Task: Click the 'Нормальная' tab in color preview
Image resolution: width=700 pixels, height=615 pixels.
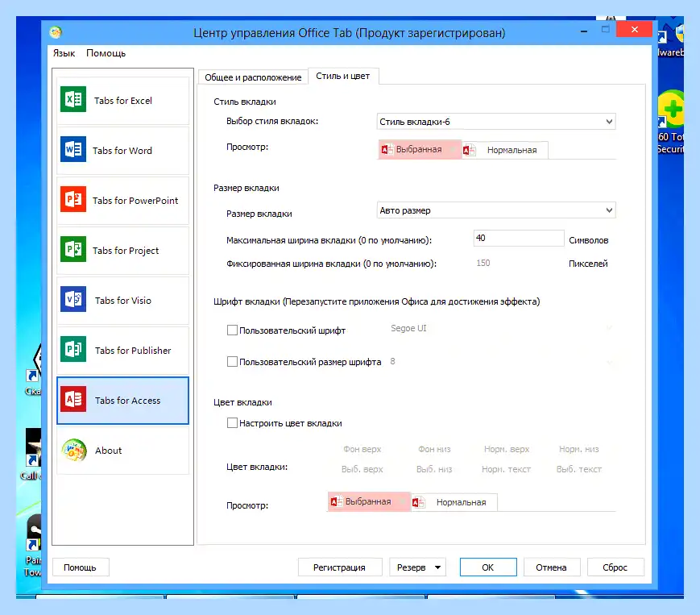Action: [x=454, y=502]
